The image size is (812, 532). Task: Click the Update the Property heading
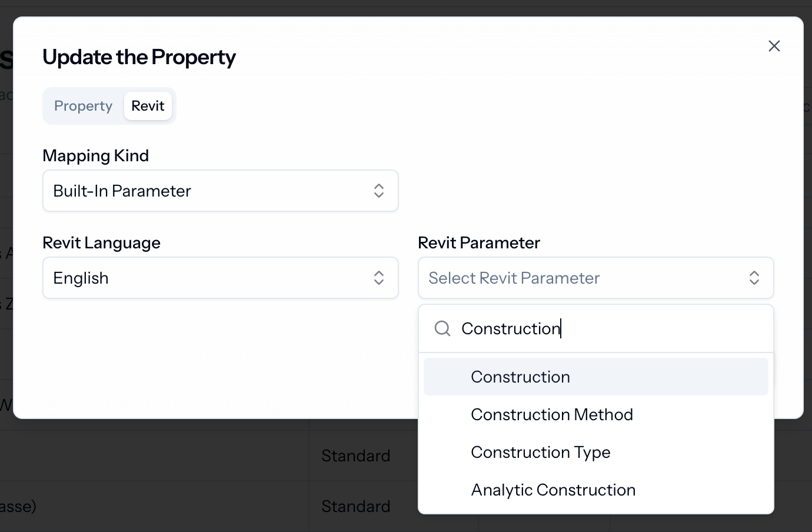tap(139, 57)
